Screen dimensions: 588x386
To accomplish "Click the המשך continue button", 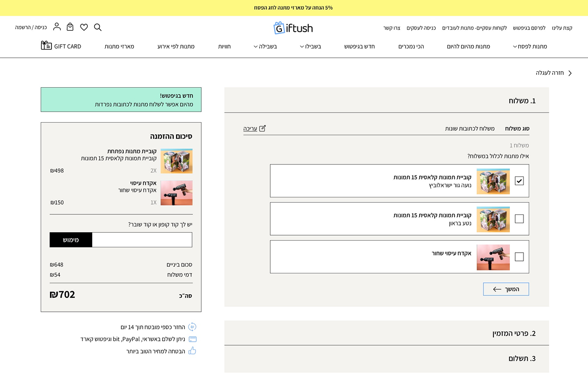I will pyautogui.click(x=506, y=289).
